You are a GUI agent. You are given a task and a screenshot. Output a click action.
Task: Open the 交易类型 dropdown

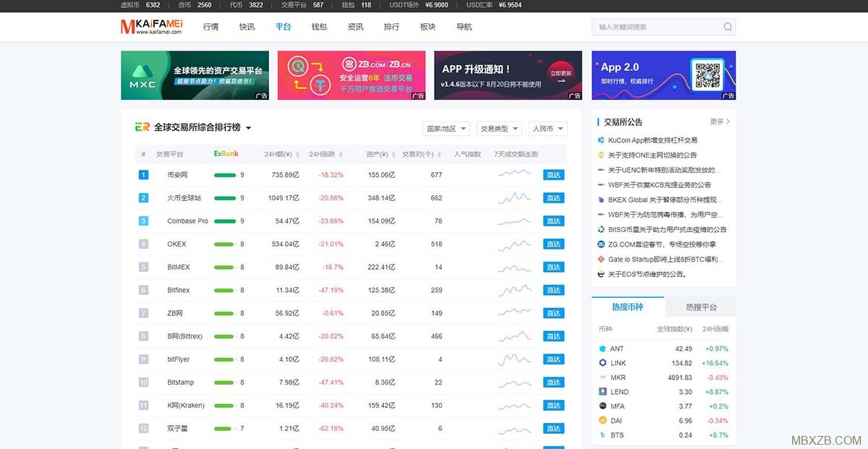tap(499, 129)
